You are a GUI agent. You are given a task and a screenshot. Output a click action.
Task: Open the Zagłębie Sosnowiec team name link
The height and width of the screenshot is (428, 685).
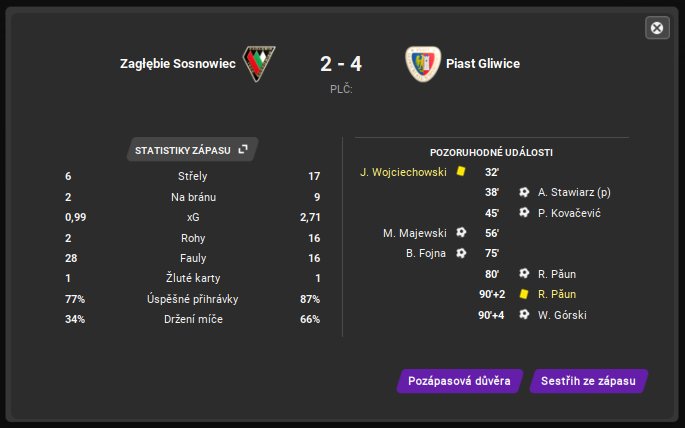click(x=177, y=64)
